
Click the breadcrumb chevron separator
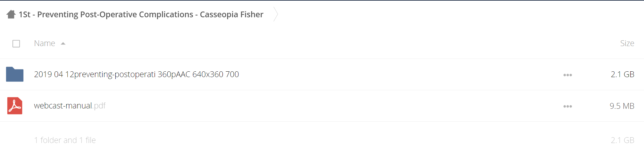pos(275,14)
